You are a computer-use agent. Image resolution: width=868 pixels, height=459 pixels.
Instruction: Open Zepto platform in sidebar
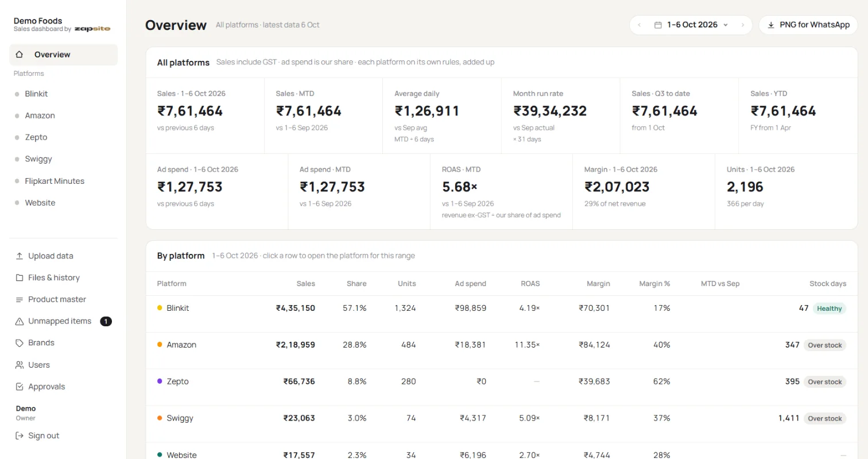(x=63, y=137)
